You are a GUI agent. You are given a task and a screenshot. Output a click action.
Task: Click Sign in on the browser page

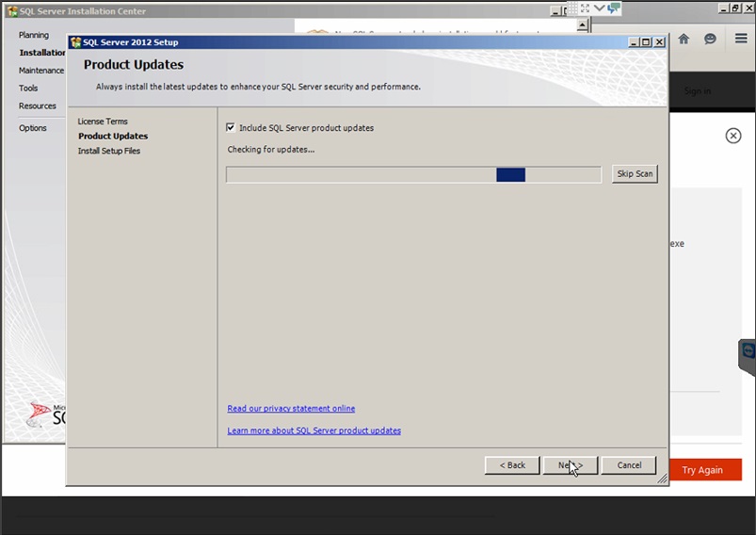click(x=698, y=90)
